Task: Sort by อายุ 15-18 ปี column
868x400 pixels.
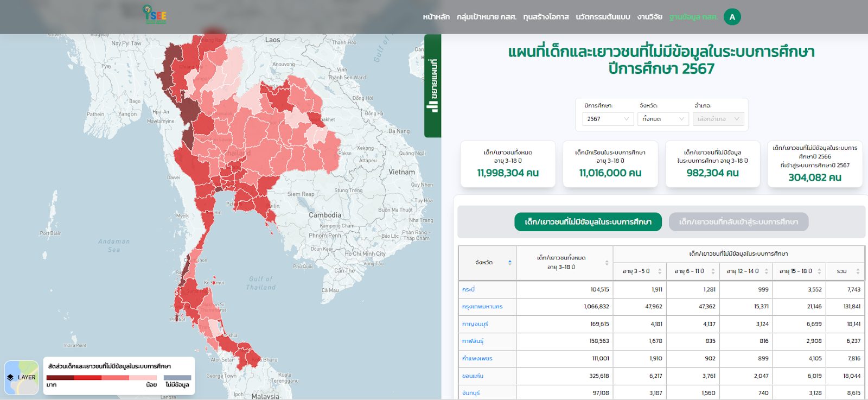Action: pyautogui.click(x=819, y=271)
